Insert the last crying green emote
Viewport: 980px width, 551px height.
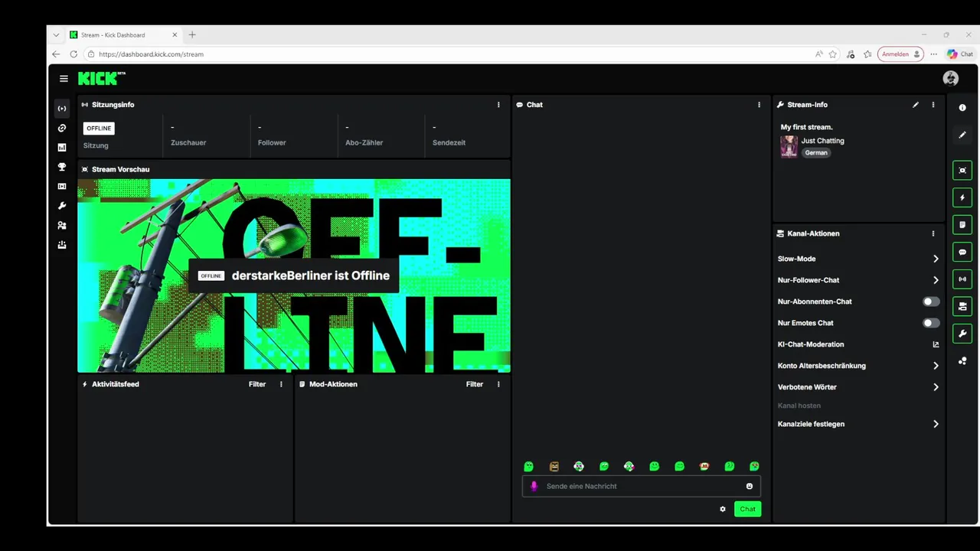(754, 466)
